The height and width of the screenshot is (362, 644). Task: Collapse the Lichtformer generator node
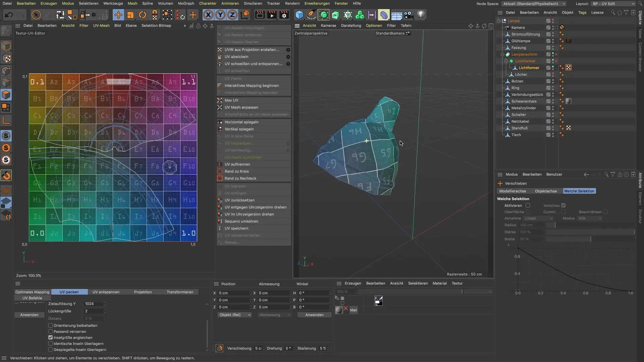[x=506, y=61]
